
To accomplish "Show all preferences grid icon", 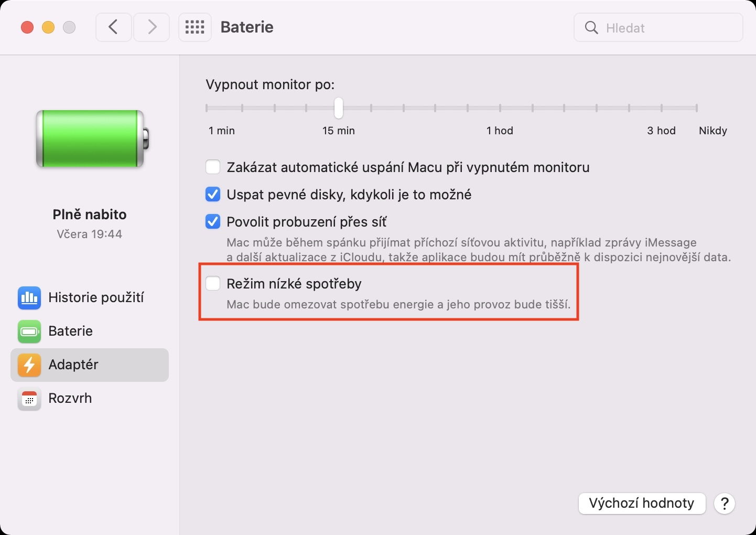I will 195,27.
